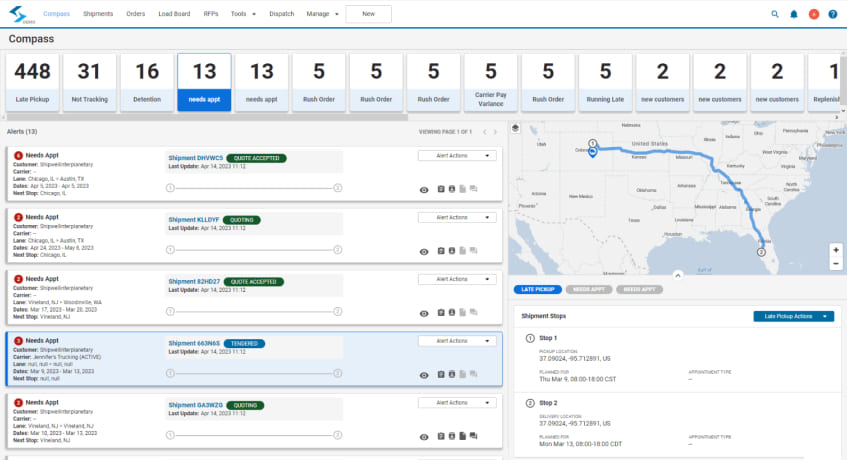Open the notifications bell
This screenshot has height=460, width=847.
[794, 14]
